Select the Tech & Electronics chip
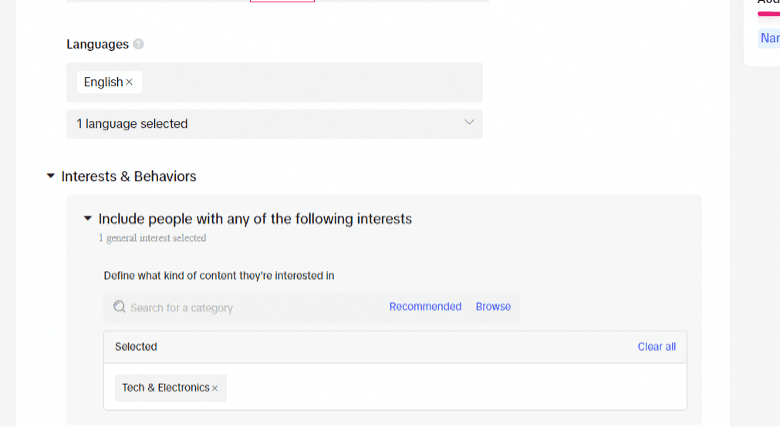 tap(166, 388)
